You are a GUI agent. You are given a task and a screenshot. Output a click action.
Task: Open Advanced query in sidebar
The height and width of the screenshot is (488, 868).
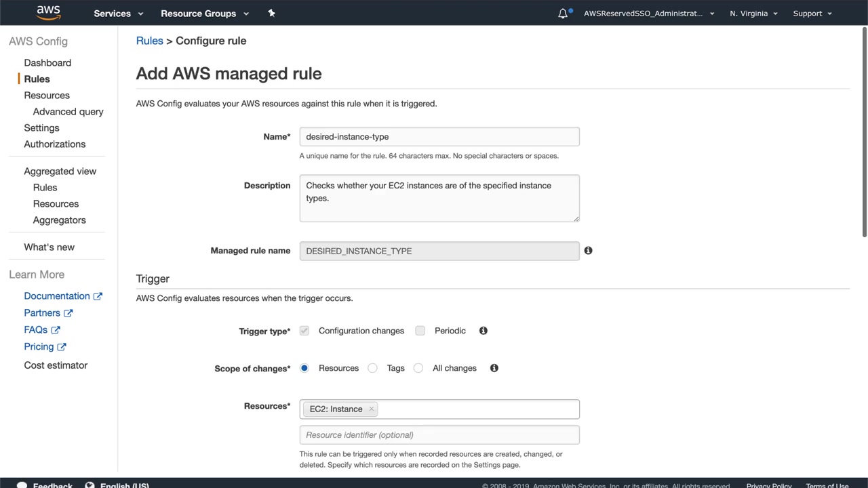click(68, 112)
